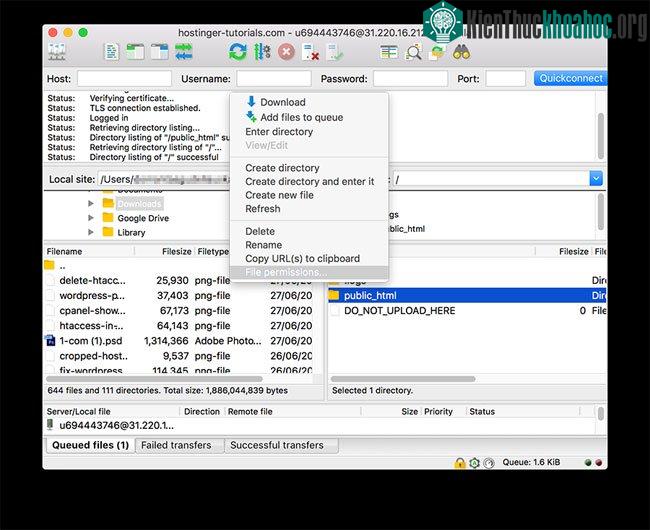
Task: Click the Local site path field
Action: (164, 179)
